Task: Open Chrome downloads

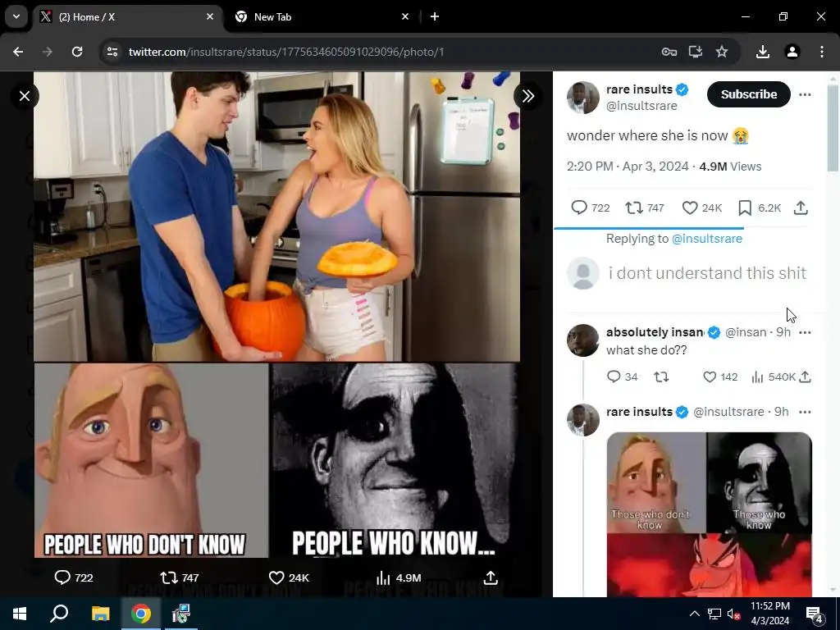Action: point(763,52)
